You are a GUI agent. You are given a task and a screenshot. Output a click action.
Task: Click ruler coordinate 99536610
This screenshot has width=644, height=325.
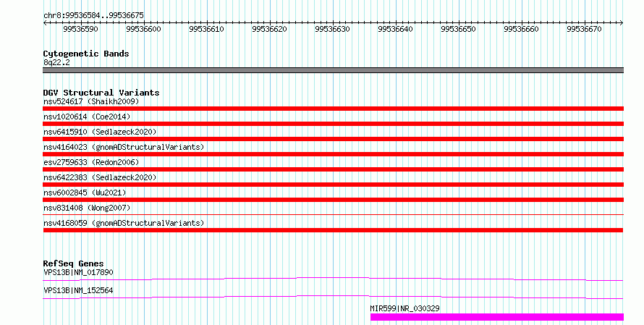click(206, 29)
